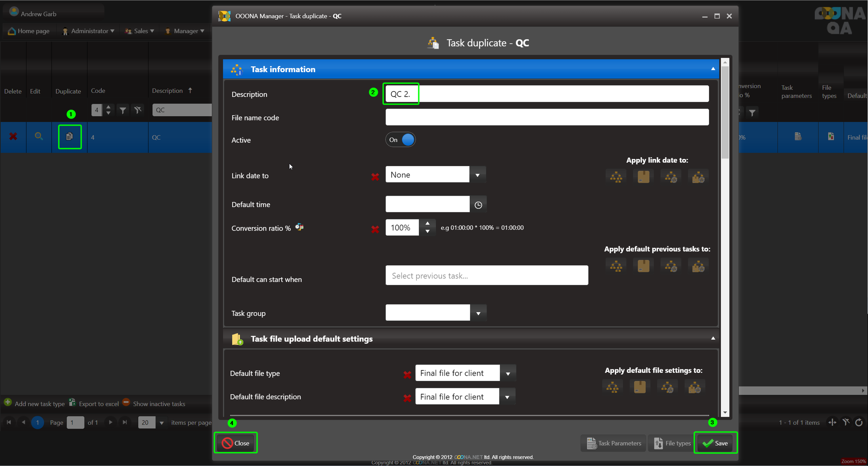Toggle the Active switch off

coord(400,140)
